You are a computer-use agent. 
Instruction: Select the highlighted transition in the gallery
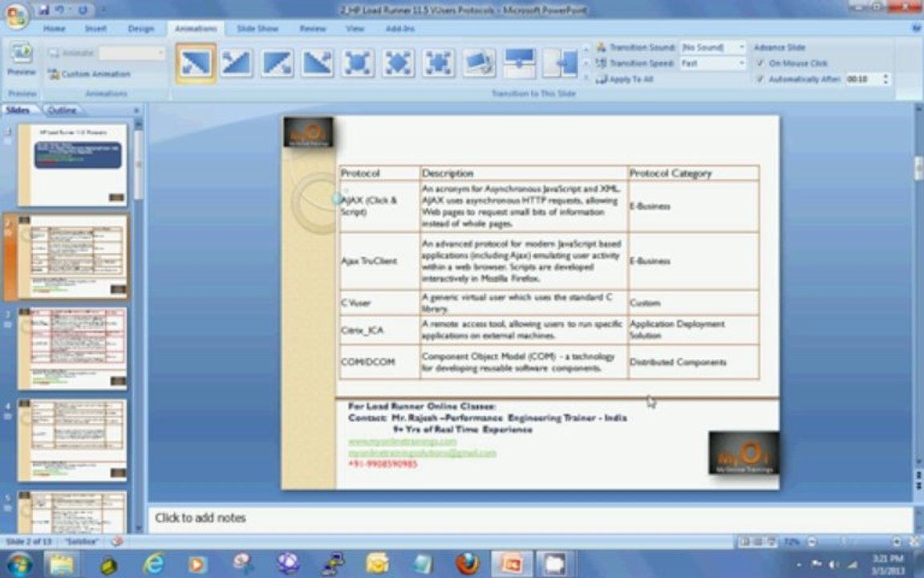[x=196, y=63]
